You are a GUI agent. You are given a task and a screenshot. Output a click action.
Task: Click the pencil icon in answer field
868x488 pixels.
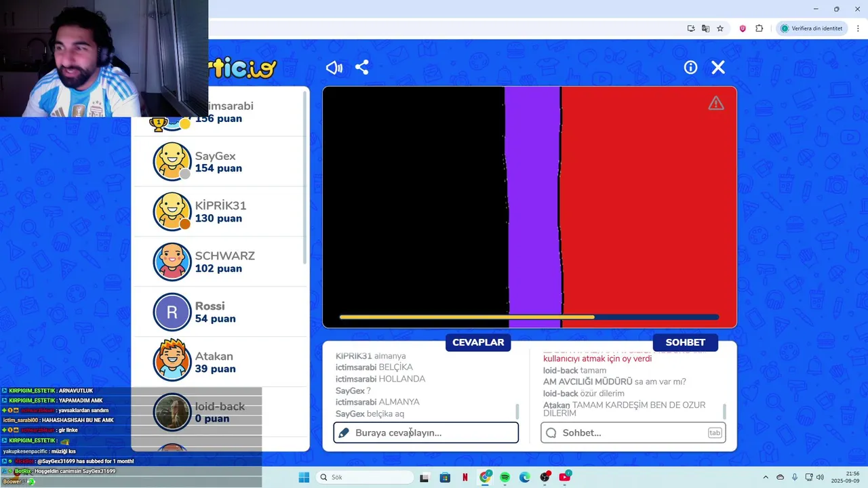point(344,432)
